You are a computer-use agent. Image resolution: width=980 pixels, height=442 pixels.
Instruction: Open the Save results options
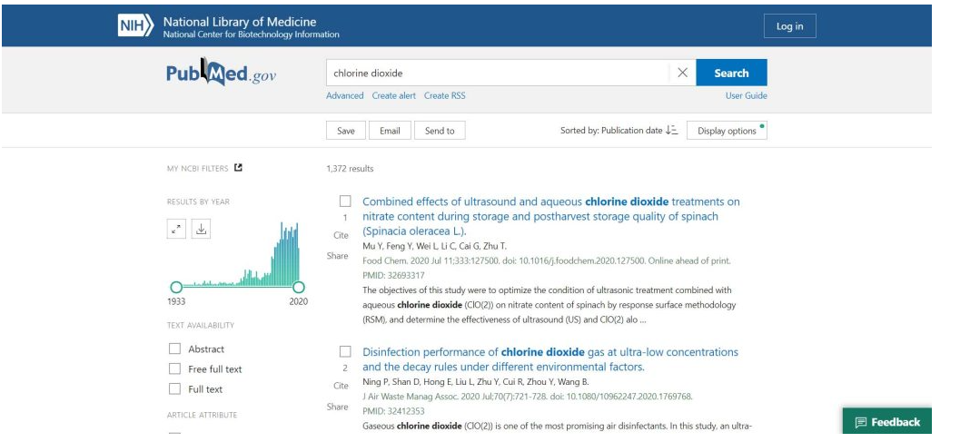coord(346,131)
